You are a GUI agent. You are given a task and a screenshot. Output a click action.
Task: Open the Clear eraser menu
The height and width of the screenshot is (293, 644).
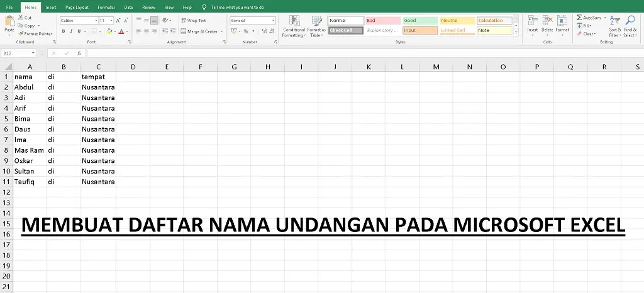(586, 34)
